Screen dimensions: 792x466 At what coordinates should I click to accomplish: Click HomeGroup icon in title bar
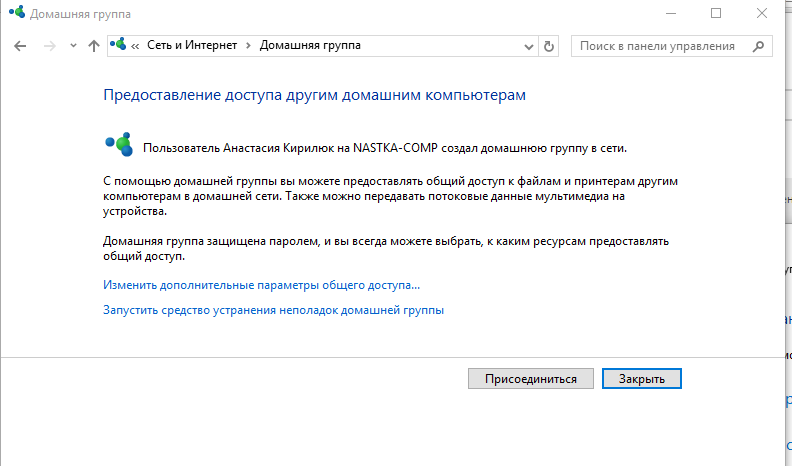click(x=17, y=12)
